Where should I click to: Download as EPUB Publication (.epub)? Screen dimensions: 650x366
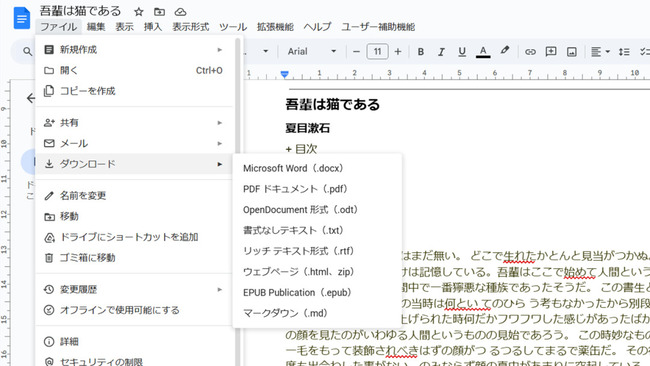pyautogui.click(x=318, y=293)
